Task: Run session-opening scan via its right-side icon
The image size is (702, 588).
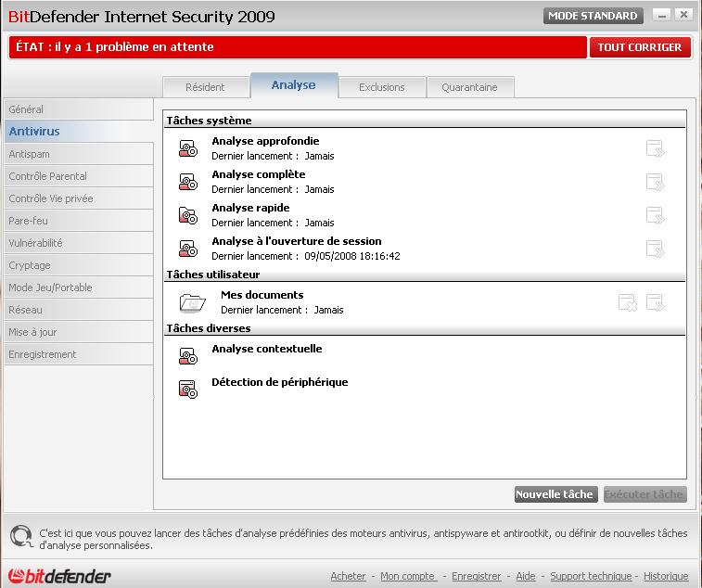Action: pyautogui.click(x=655, y=249)
